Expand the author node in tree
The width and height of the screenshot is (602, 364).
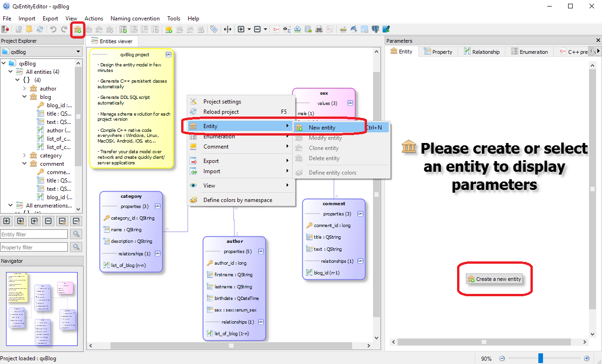[25, 89]
